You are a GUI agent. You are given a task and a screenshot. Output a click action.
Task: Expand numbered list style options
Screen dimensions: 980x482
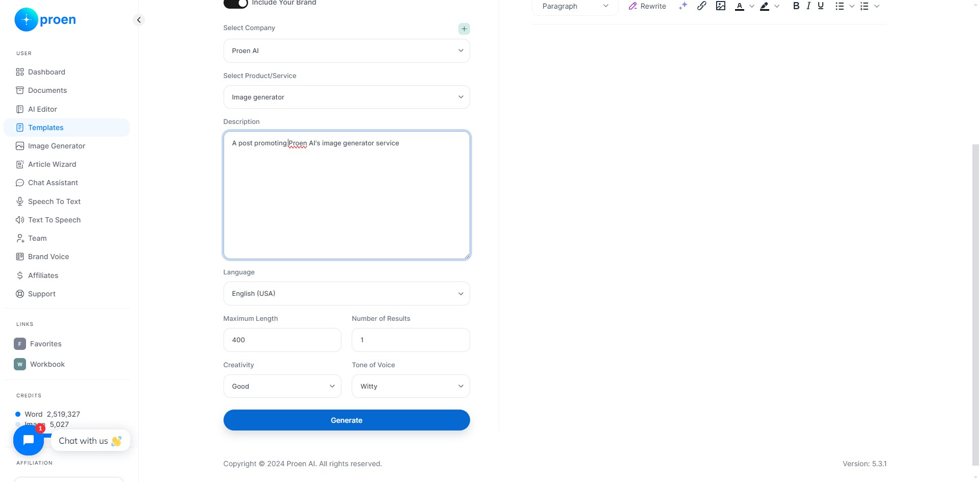877,6
